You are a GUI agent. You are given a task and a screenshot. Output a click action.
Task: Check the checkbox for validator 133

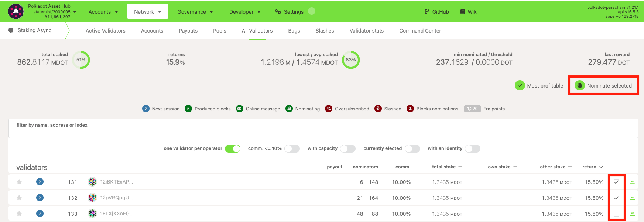(616, 214)
